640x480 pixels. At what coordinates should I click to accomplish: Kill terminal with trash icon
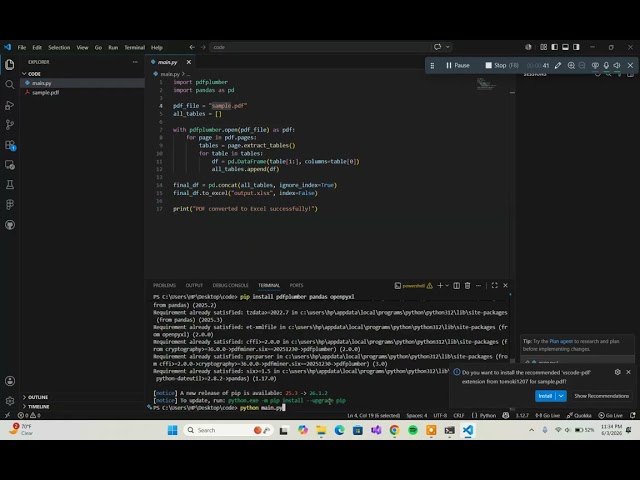pyautogui.click(x=467, y=285)
